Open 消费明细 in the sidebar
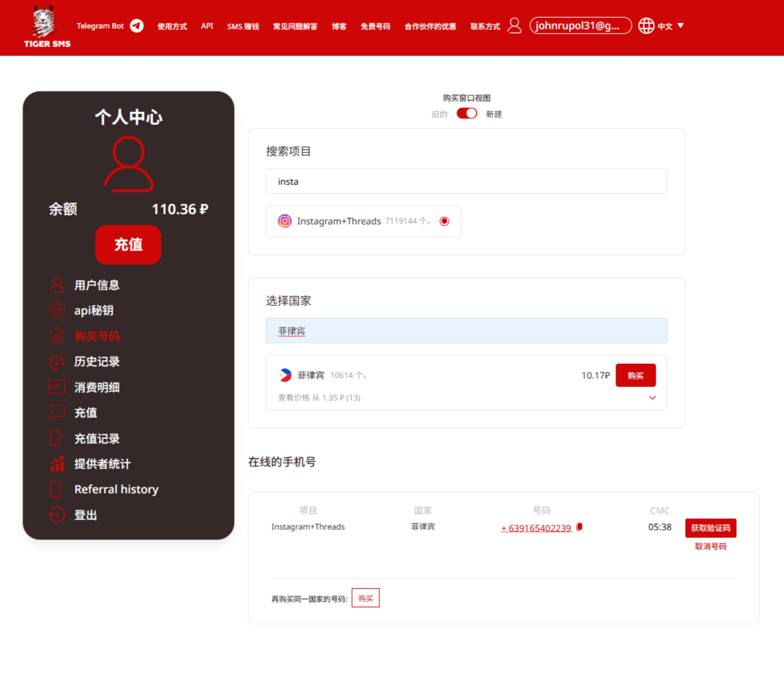This screenshot has width=784, height=673. pyautogui.click(x=97, y=387)
